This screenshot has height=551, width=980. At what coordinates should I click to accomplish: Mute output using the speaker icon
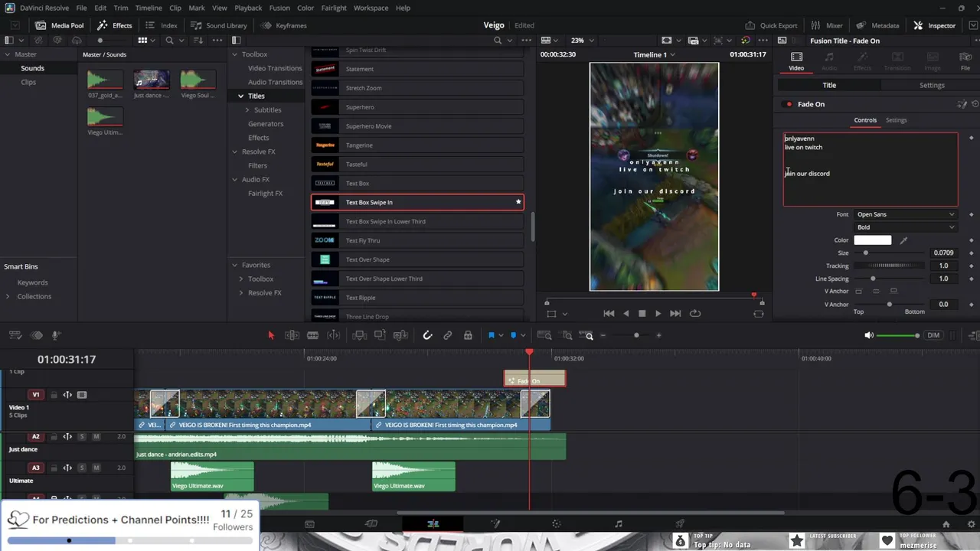[x=869, y=335]
